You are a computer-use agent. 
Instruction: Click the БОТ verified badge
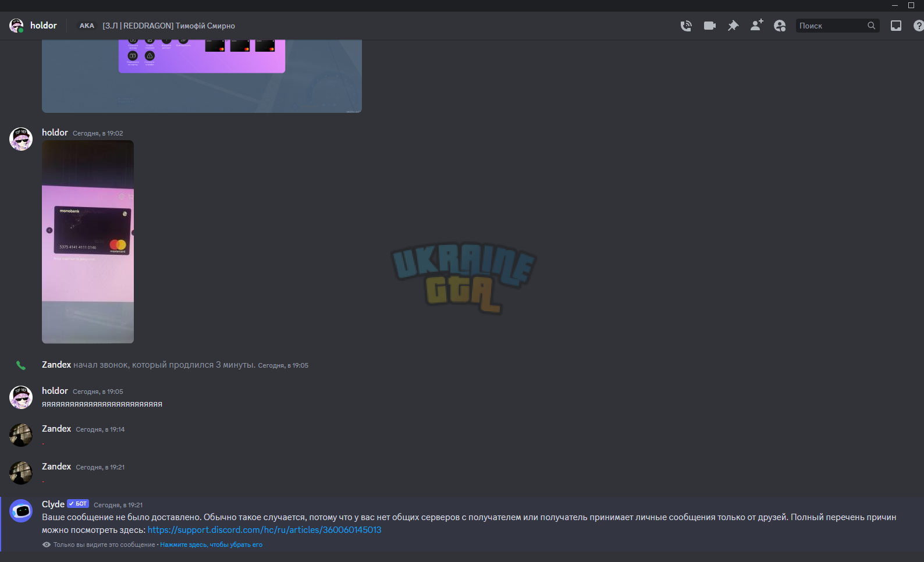point(78,504)
